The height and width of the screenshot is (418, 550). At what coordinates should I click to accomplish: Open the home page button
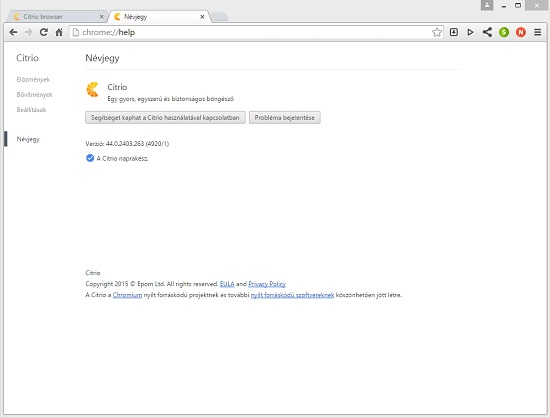pos(59,32)
